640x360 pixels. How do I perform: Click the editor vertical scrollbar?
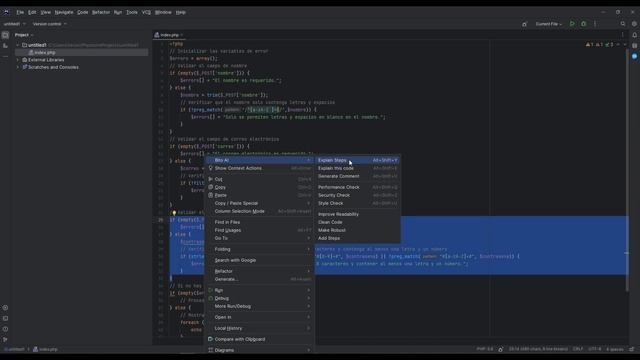(x=627, y=170)
